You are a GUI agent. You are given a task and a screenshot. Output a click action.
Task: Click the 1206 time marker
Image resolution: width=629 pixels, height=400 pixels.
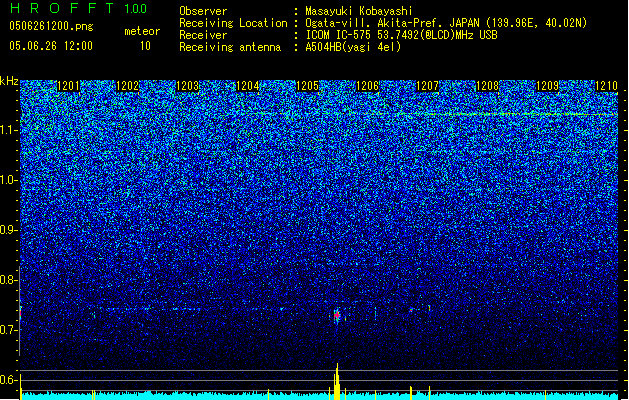click(367, 86)
